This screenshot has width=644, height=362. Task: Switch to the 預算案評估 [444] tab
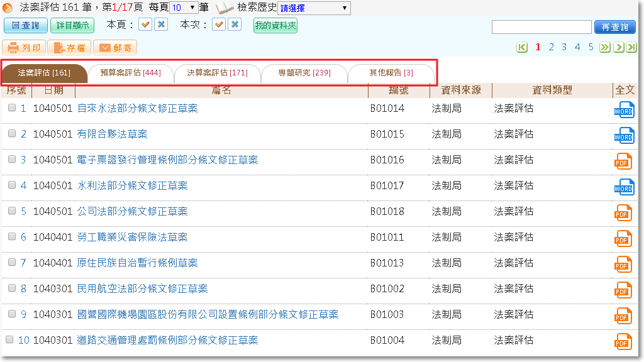tap(130, 73)
